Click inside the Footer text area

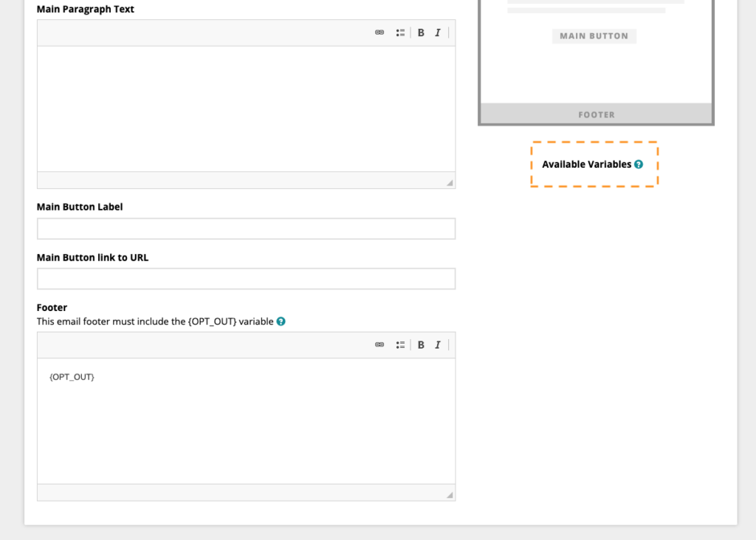coord(247,421)
